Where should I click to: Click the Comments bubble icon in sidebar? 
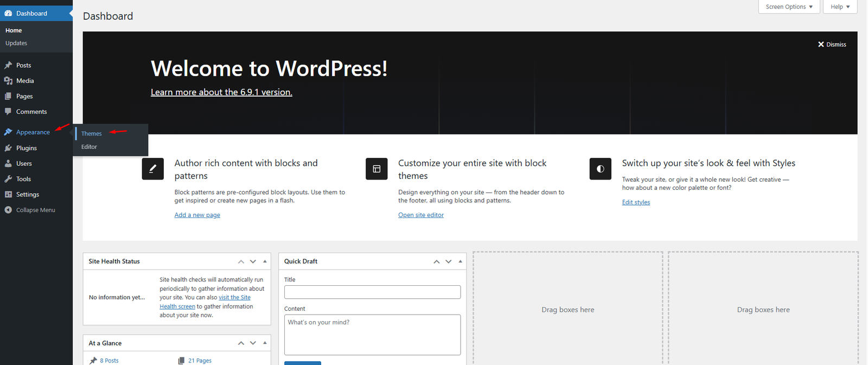[x=8, y=111]
